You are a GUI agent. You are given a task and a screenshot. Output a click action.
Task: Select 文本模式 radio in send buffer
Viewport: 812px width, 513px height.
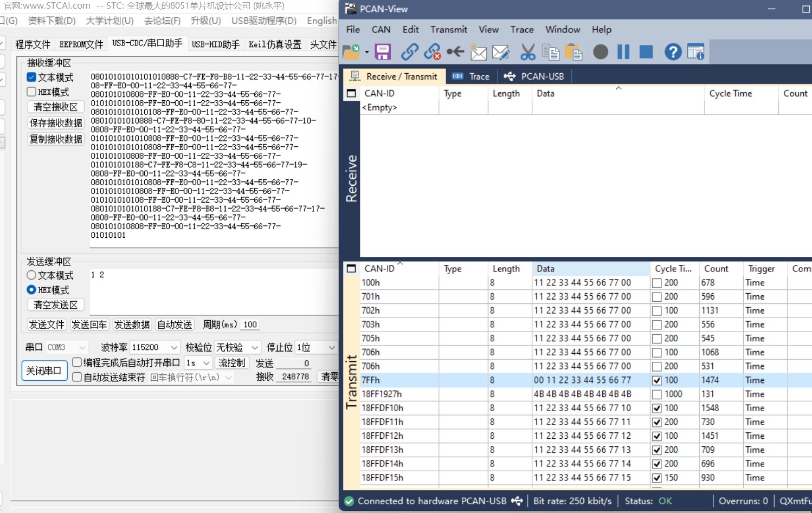[x=31, y=276]
